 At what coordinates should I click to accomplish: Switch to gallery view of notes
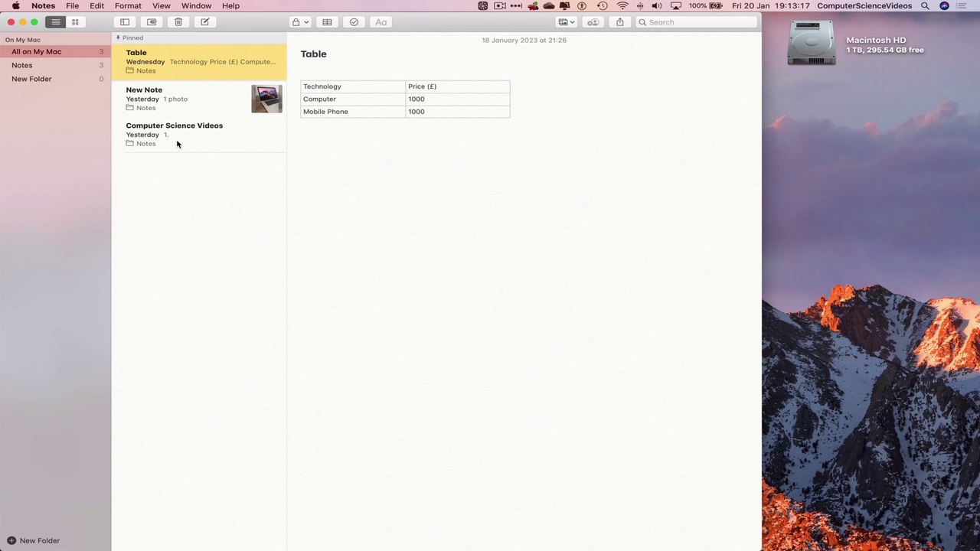coord(75,22)
